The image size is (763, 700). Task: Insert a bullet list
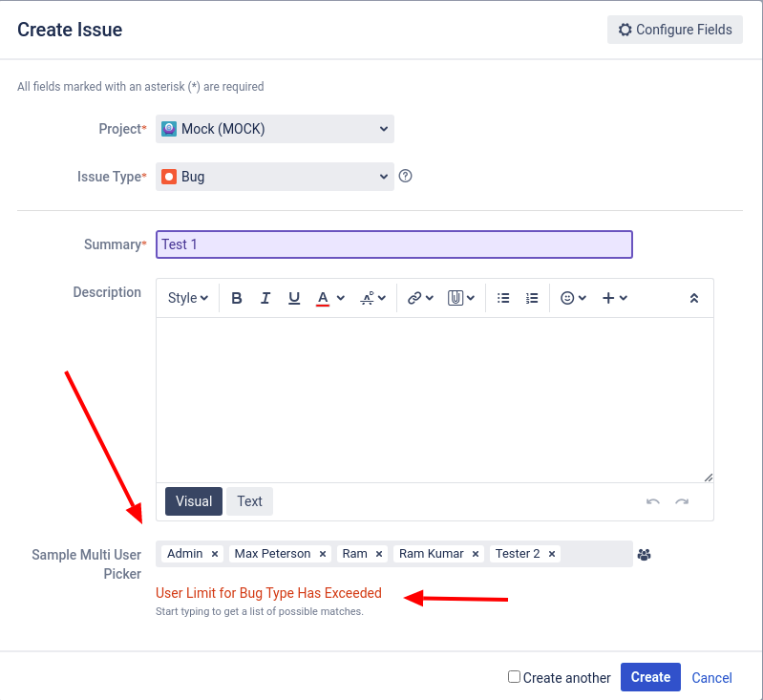pyautogui.click(x=503, y=298)
